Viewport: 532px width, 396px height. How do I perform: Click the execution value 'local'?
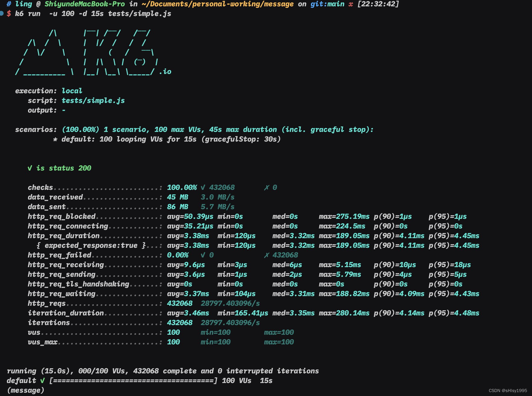[72, 91]
